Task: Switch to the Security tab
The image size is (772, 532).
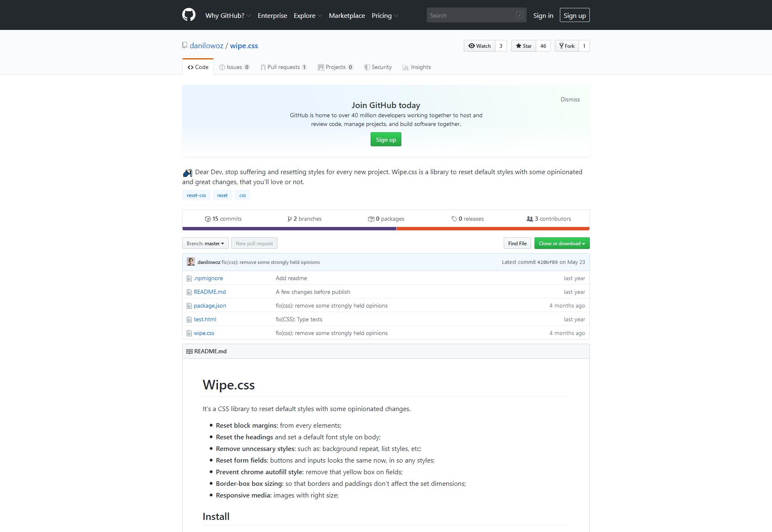Action: [378, 67]
